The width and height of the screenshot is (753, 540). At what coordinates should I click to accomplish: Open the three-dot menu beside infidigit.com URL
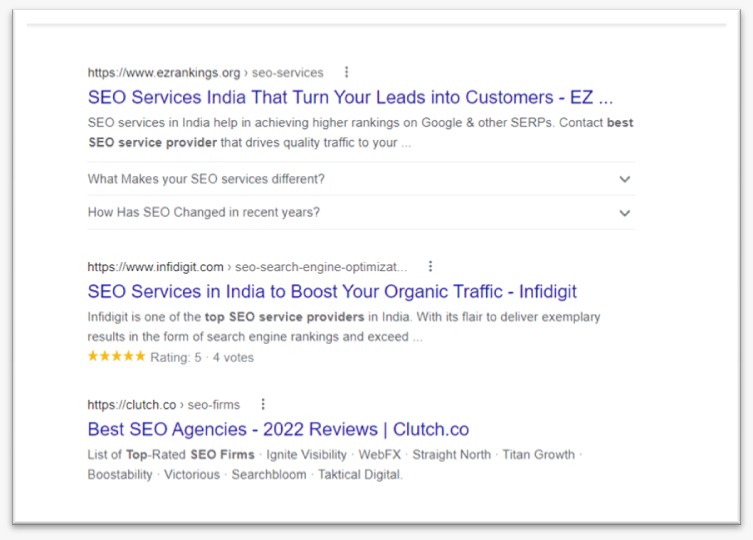pos(430,267)
